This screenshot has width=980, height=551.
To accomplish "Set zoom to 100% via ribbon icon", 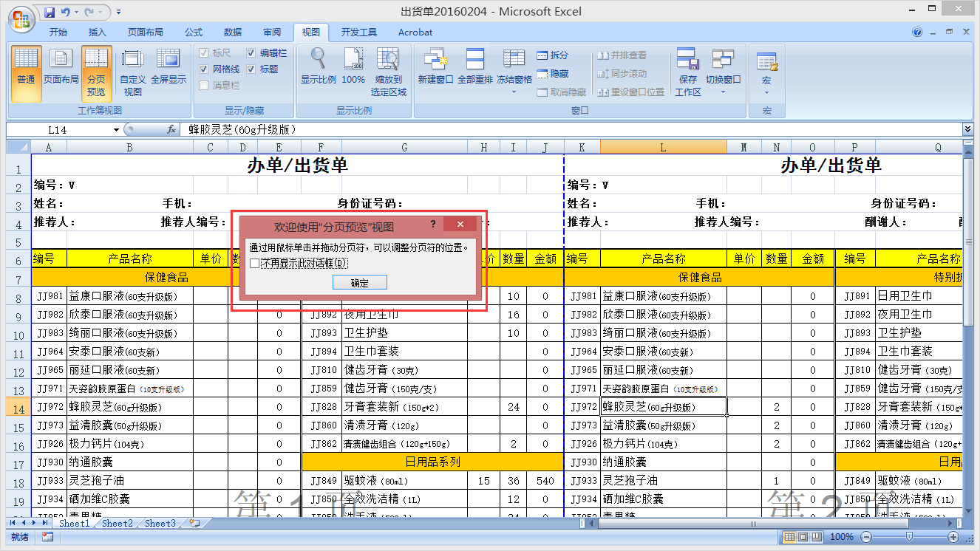I will [353, 67].
